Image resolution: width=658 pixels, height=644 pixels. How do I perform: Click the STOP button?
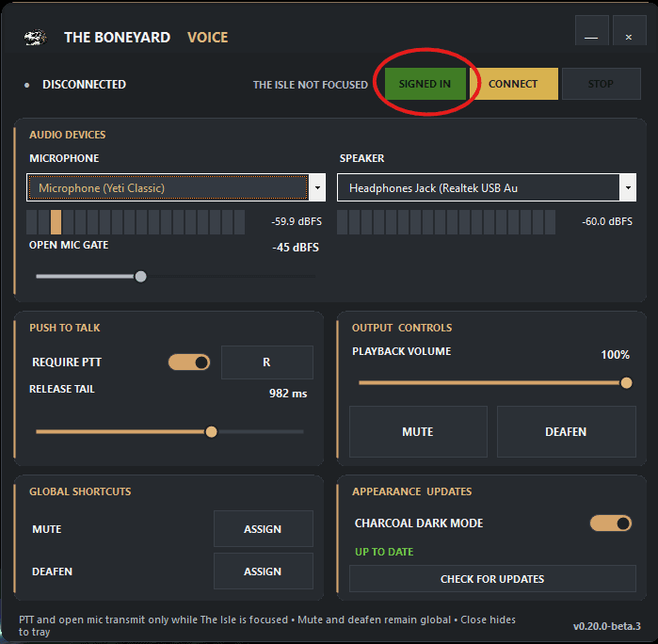(601, 84)
